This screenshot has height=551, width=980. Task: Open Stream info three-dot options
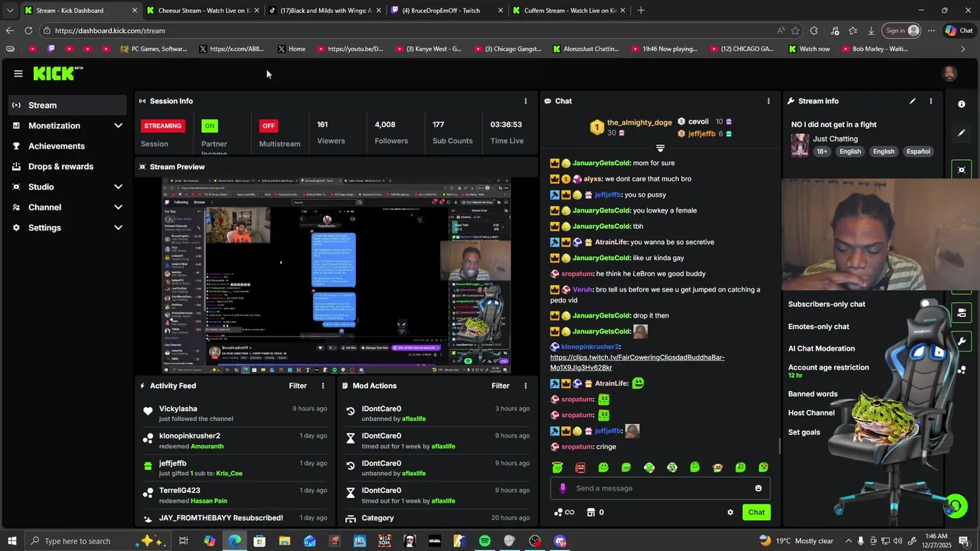[x=931, y=101]
